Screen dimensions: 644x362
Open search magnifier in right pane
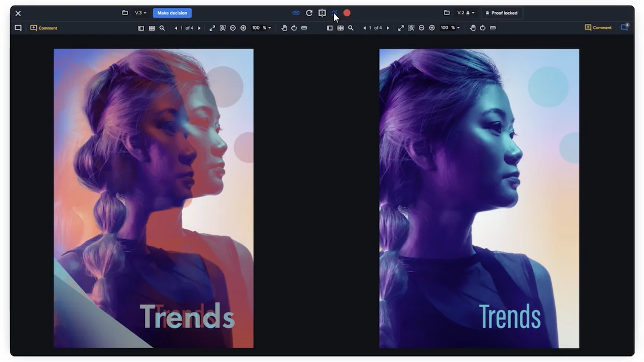tap(351, 28)
